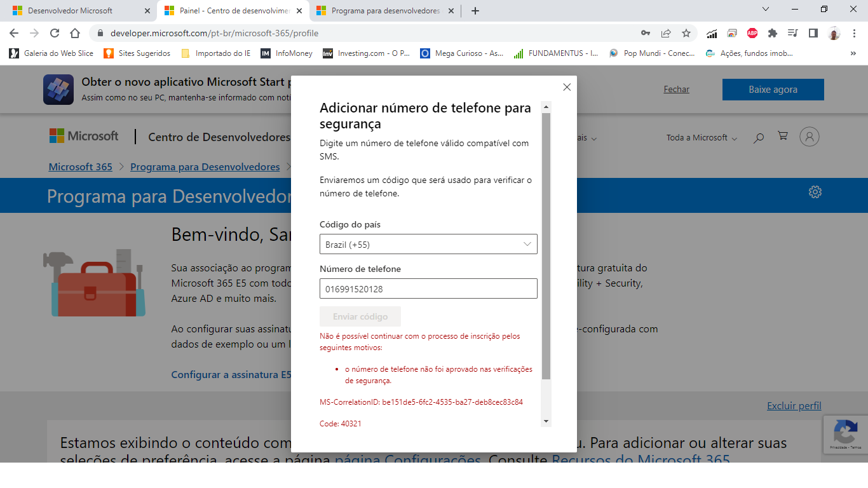Click the dialog scrollbar down arrow
The height and width of the screenshot is (488, 868).
546,421
